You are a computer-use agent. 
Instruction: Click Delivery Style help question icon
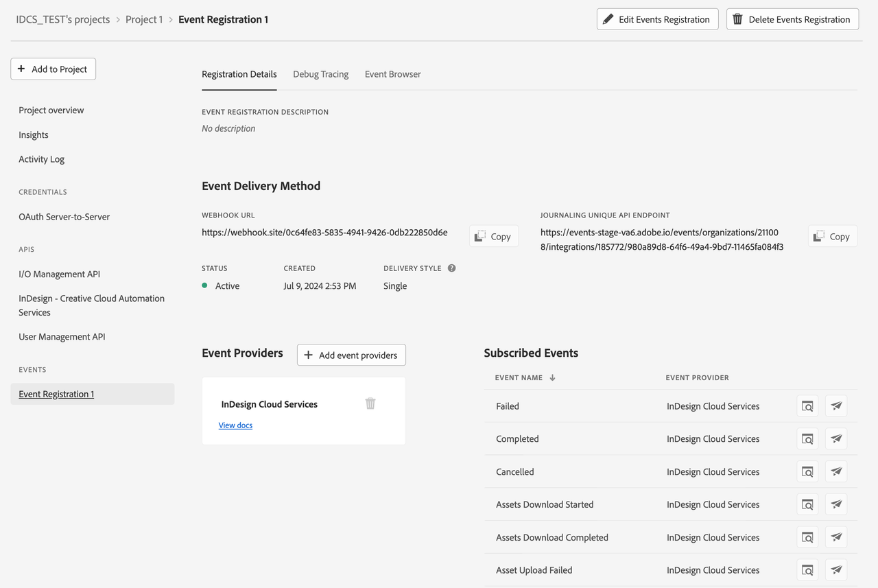click(451, 268)
